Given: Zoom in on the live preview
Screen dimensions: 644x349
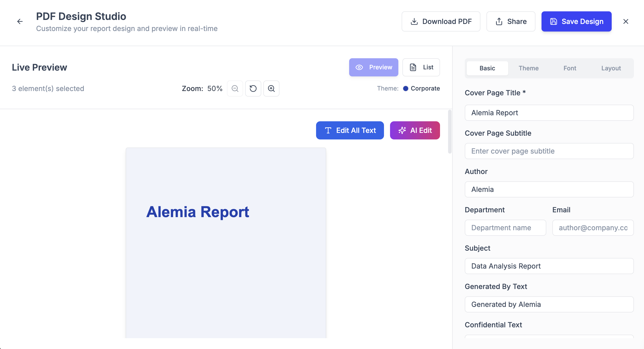Looking at the screenshot, I should coord(271,89).
